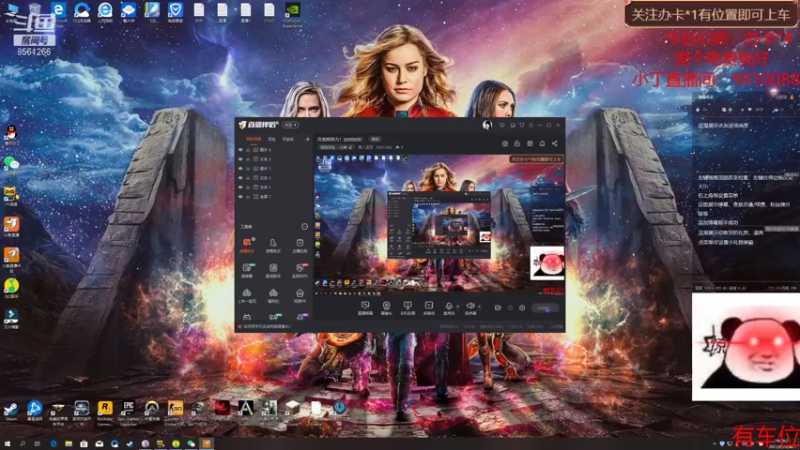Open speaker dropdown arrow beside speaker icon

(479, 307)
